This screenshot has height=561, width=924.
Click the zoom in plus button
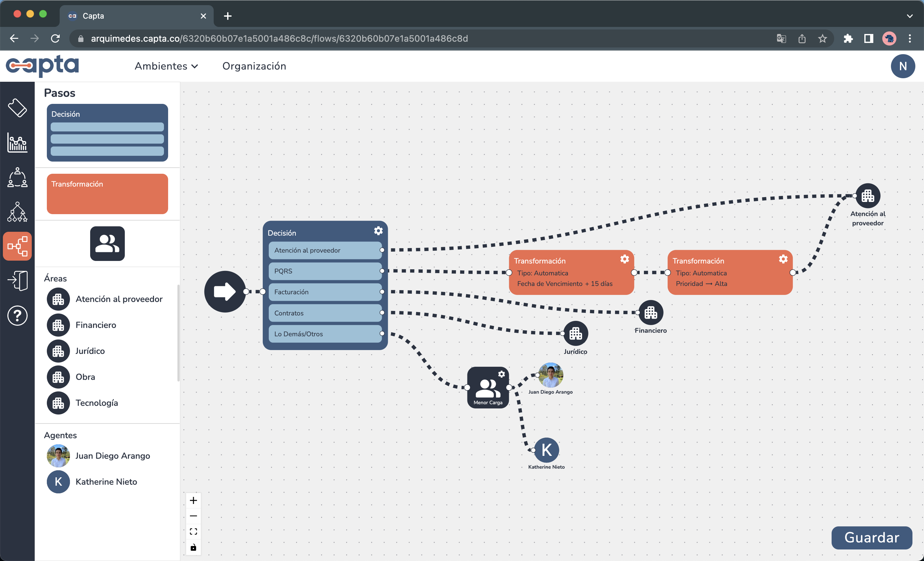193,500
